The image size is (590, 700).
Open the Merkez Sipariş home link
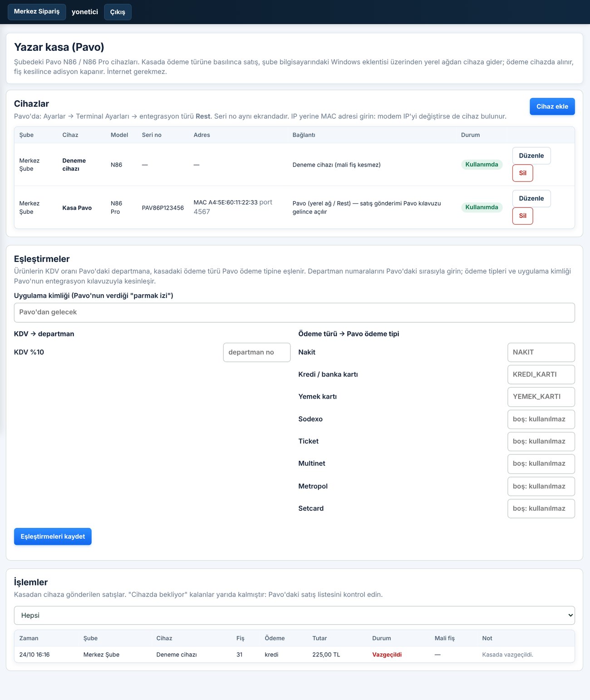[37, 12]
